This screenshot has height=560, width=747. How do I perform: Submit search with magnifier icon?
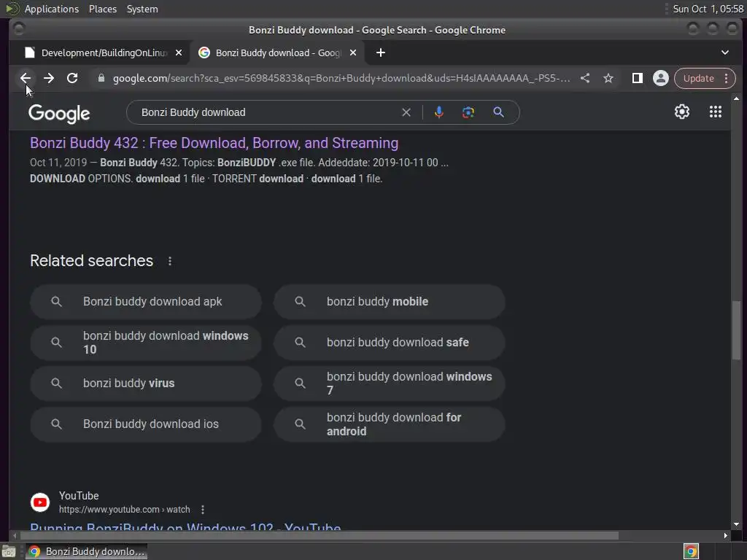click(498, 112)
